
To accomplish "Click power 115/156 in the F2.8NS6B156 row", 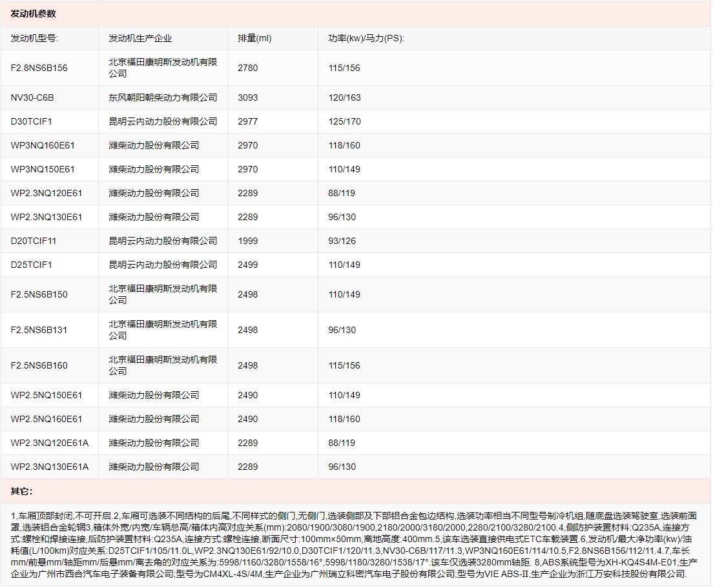I will tap(344, 68).
